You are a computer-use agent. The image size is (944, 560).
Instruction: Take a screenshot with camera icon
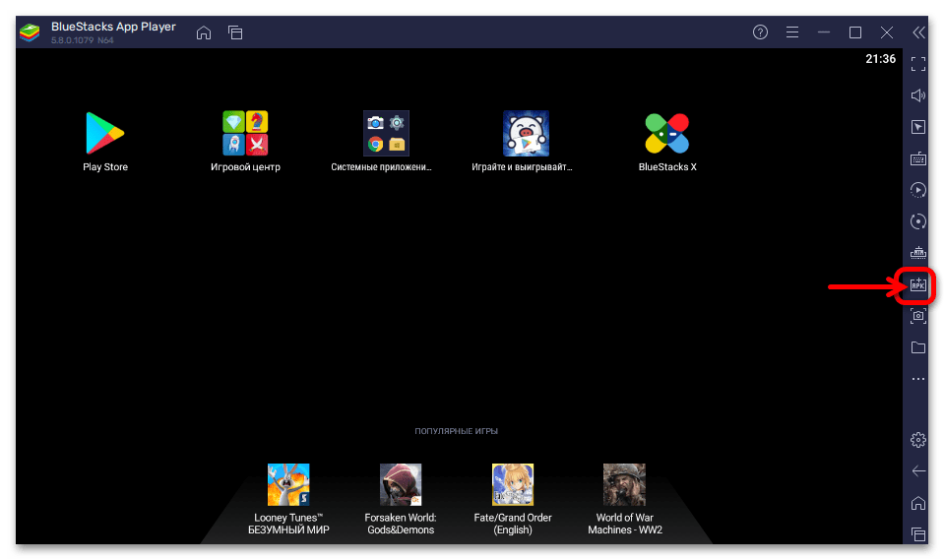point(918,316)
